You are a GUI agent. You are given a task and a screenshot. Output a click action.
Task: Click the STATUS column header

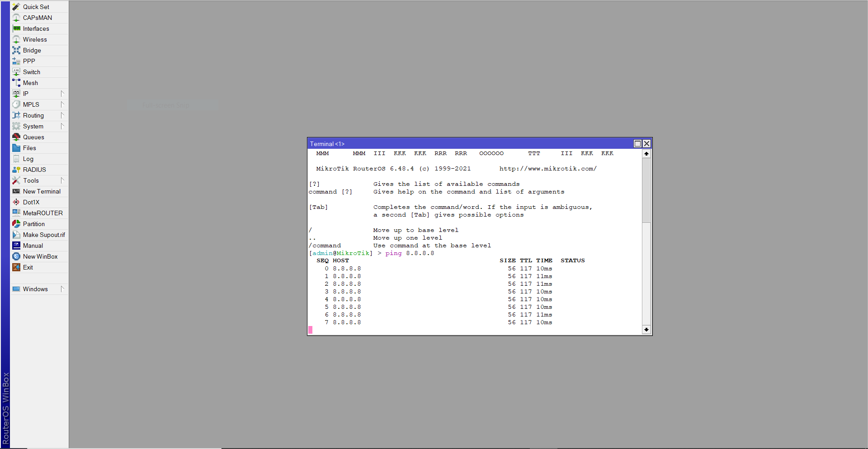[573, 260]
